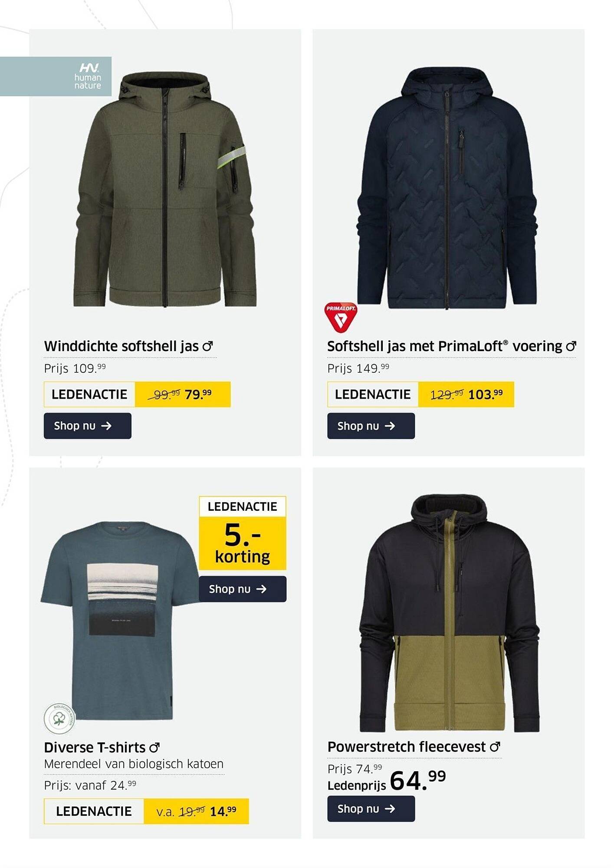Viewport: 614px width, 868px height.
Task: Click male symbol next to Diverse T-shirts
Action: (x=154, y=748)
